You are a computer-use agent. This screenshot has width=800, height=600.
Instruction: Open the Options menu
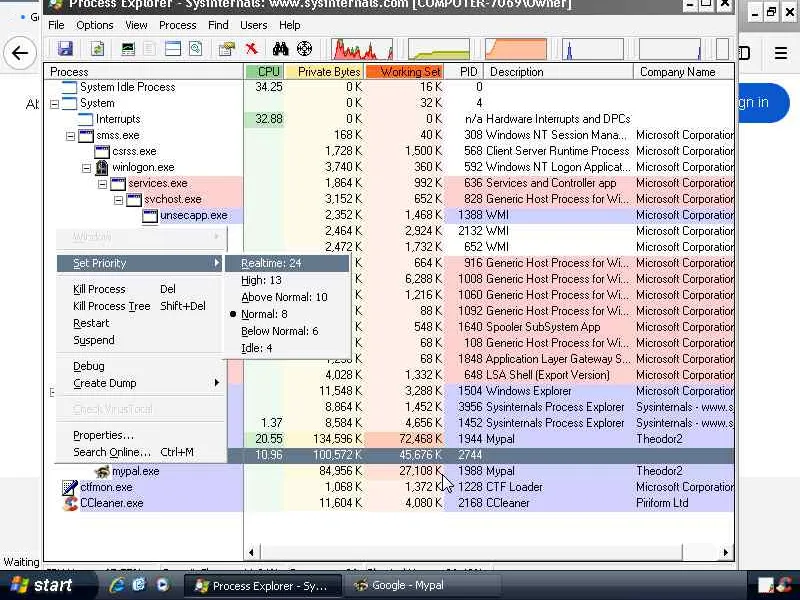[94, 25]
